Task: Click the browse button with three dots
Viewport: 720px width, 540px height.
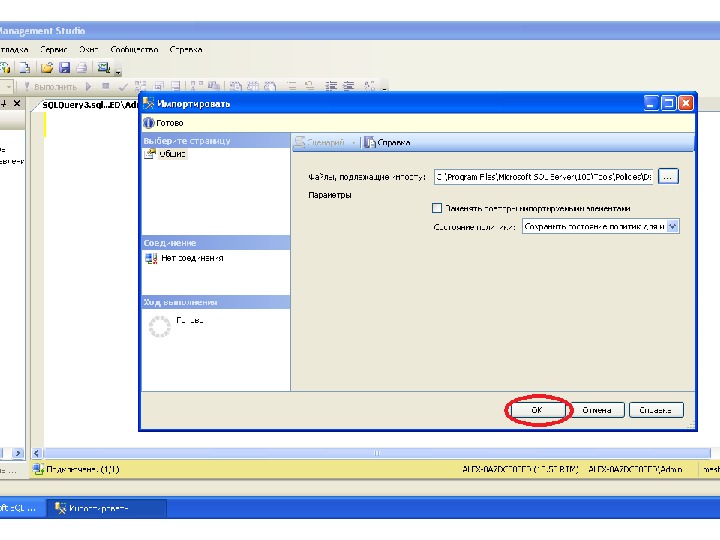Action: tap(668, 177)
